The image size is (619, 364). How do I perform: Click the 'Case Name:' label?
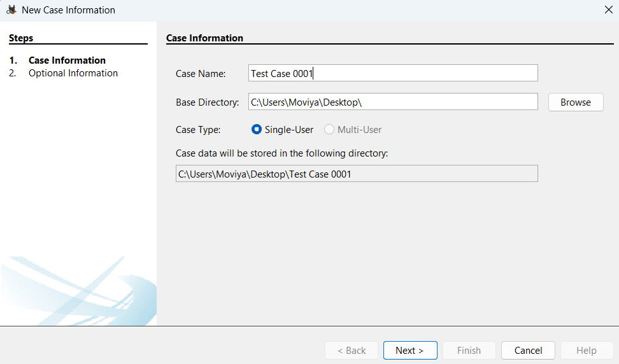[x=201, y=74]
